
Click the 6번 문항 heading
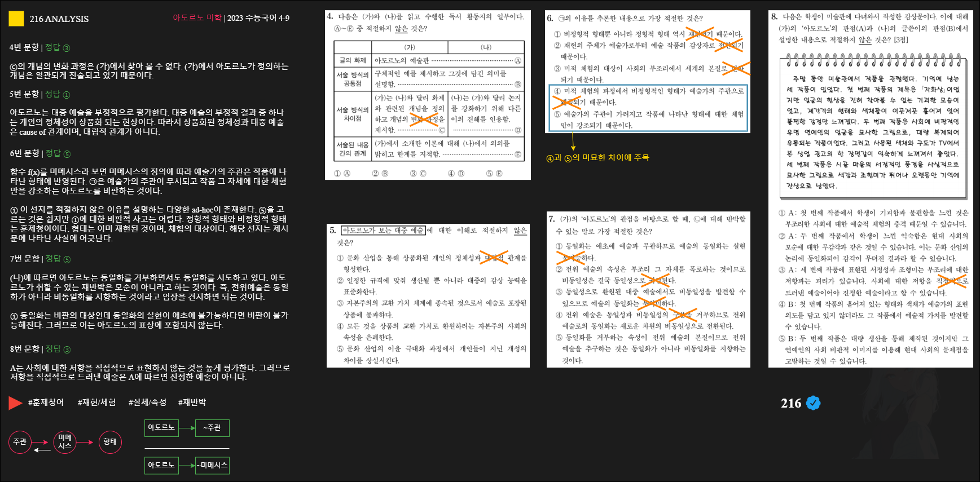[x=25, y=153]
